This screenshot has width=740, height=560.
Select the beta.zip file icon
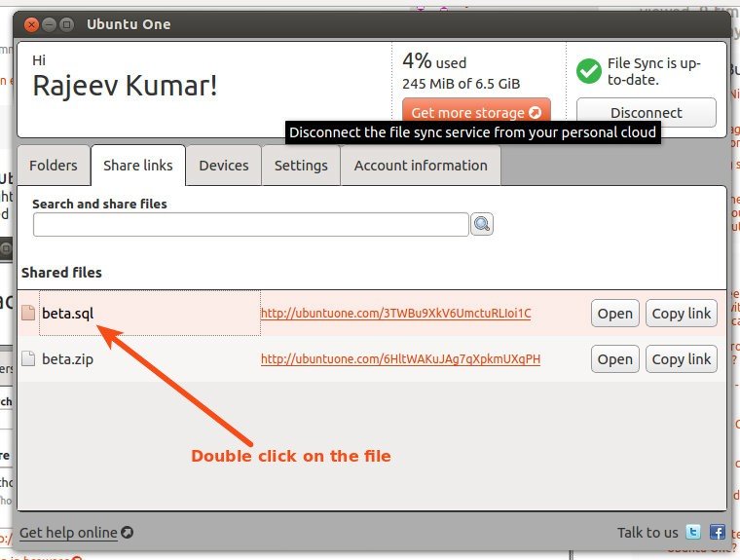28,359
